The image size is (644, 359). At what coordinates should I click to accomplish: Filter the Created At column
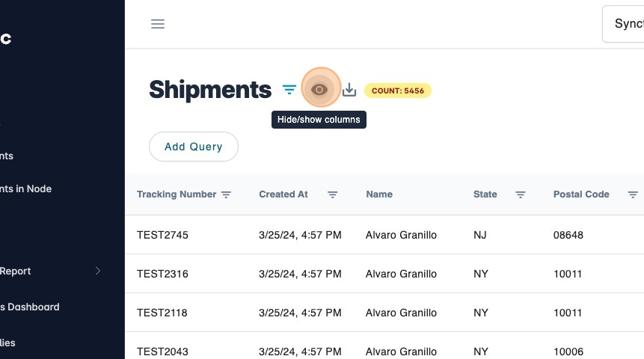pos(333,194)
